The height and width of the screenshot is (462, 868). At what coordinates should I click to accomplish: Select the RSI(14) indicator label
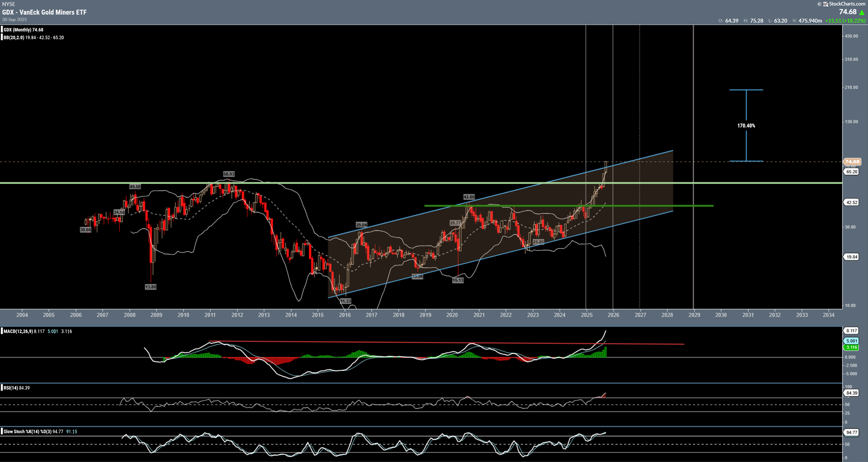11,388
